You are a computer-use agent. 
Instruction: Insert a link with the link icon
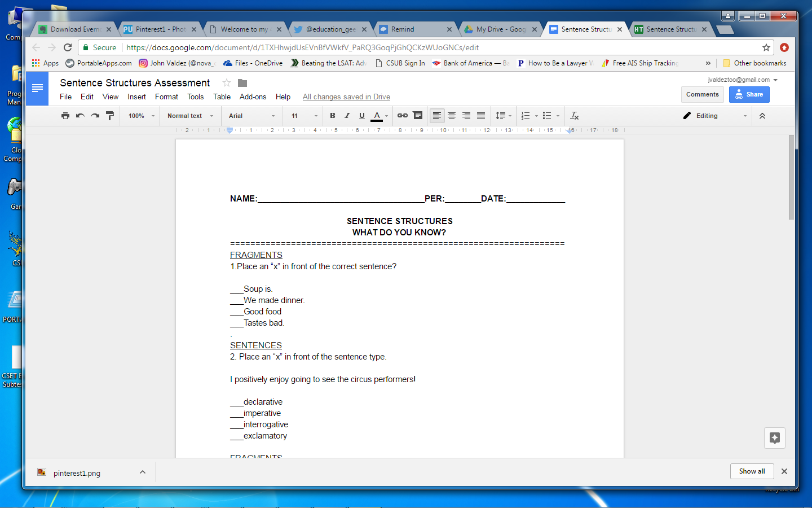coord(403,116)
